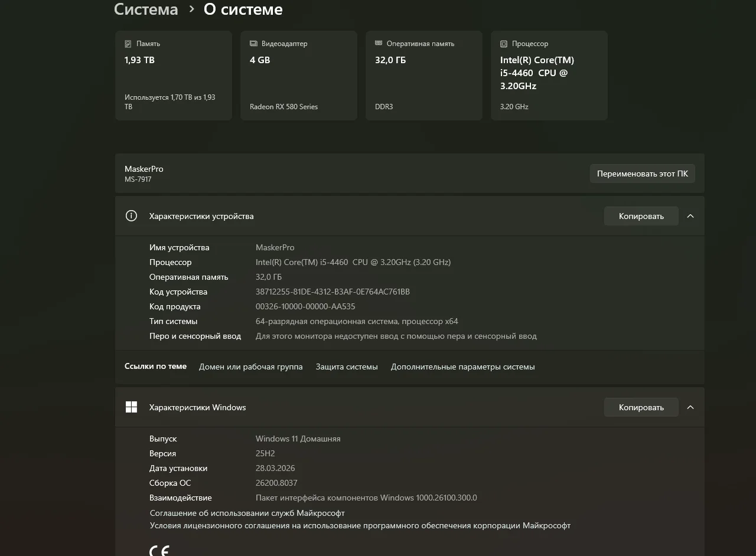Screen dimensions: 756x556
Task: Open the Память 1,93 ТВ card
Action: [x=174, y=76]
